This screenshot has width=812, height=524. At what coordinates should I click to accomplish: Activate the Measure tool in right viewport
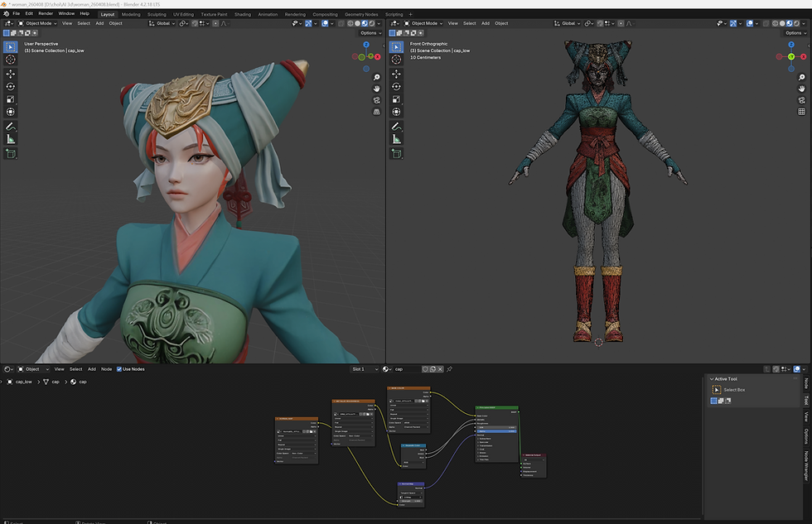point(396,139)
